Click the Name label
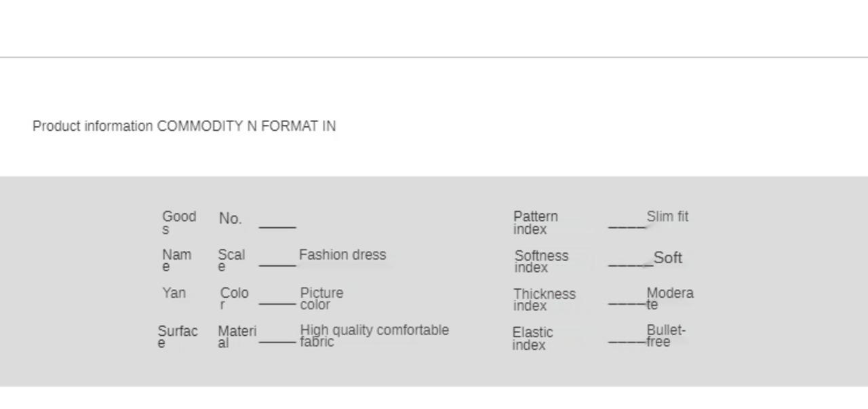 [x=176, y=260]
